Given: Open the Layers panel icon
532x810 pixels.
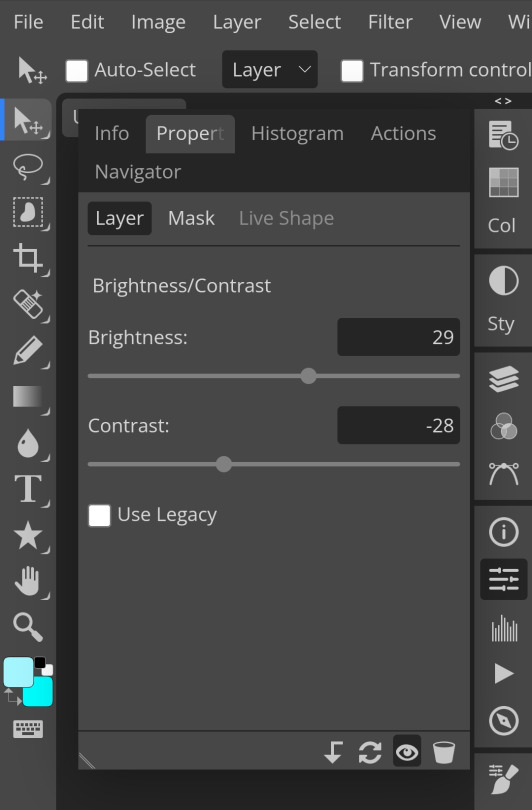Looking at the screenshot, I should pos(504,379).
